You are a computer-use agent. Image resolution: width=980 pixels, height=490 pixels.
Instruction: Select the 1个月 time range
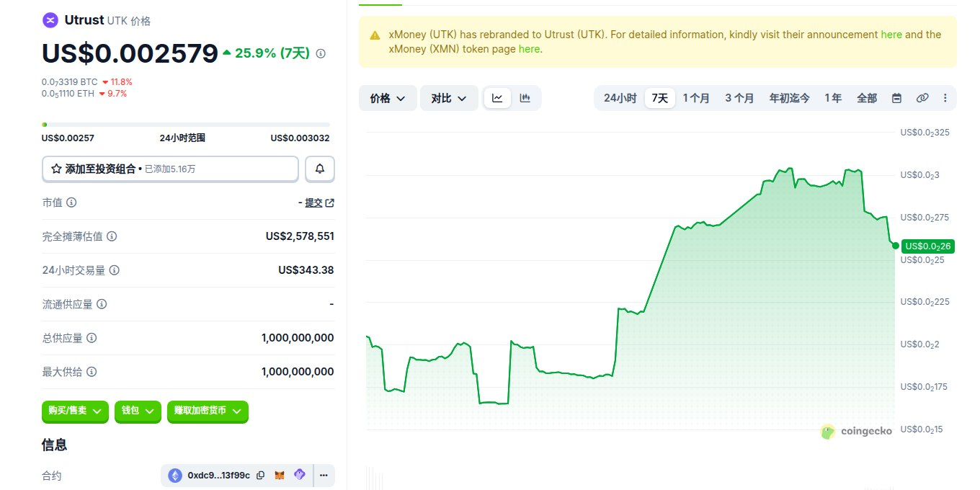[696, 98]
